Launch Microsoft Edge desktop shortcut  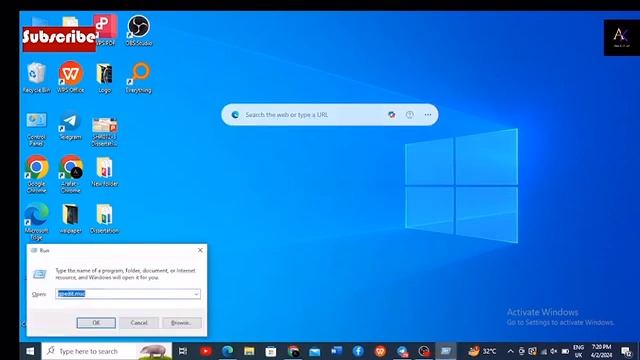36,220
